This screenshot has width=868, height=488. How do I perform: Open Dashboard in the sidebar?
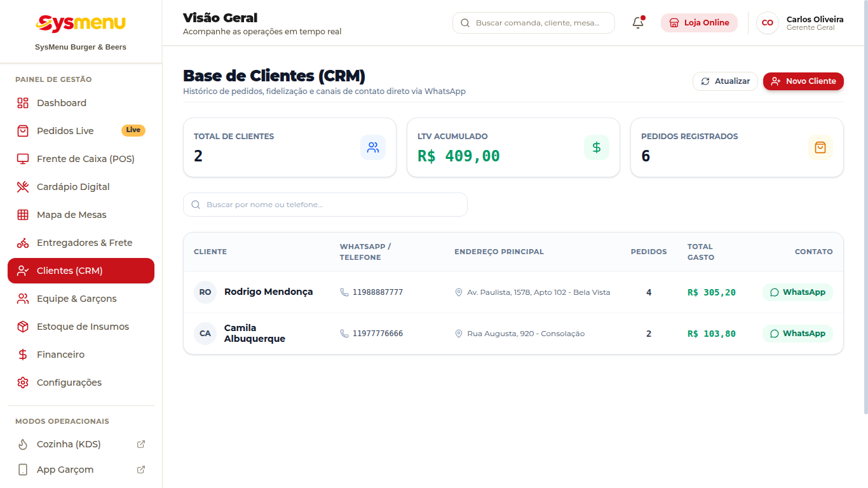click(81, 103)
